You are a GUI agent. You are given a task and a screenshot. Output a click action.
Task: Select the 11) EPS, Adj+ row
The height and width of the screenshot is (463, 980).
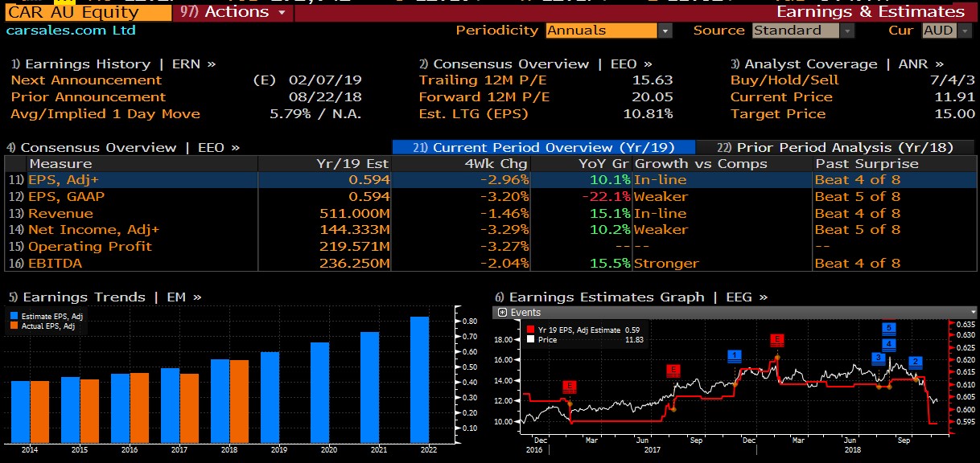pos(490,180)
